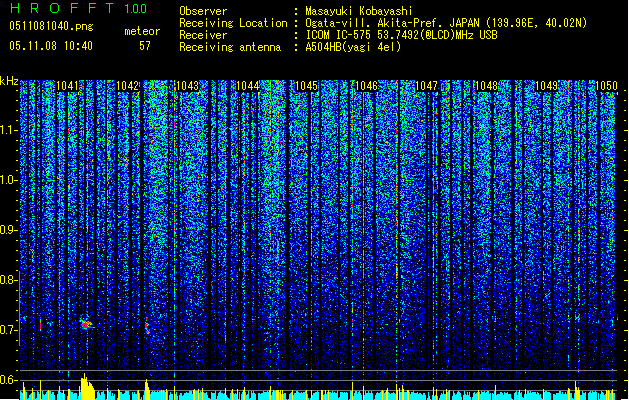Click the kHz axis unit label

(x=9, y=81)
